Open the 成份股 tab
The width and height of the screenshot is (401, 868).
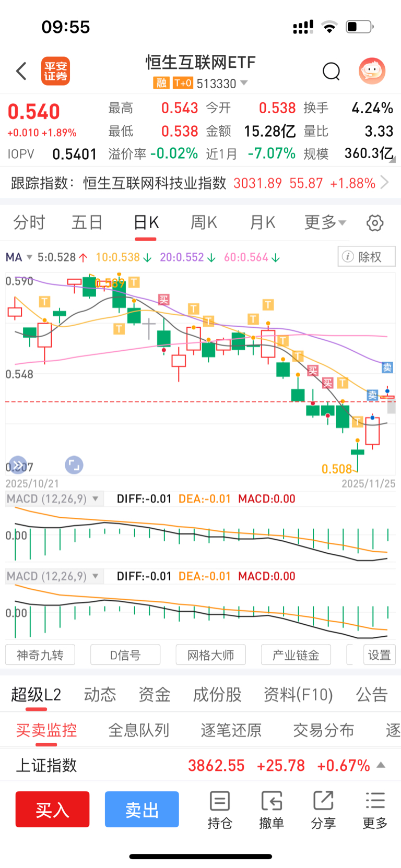217,695
